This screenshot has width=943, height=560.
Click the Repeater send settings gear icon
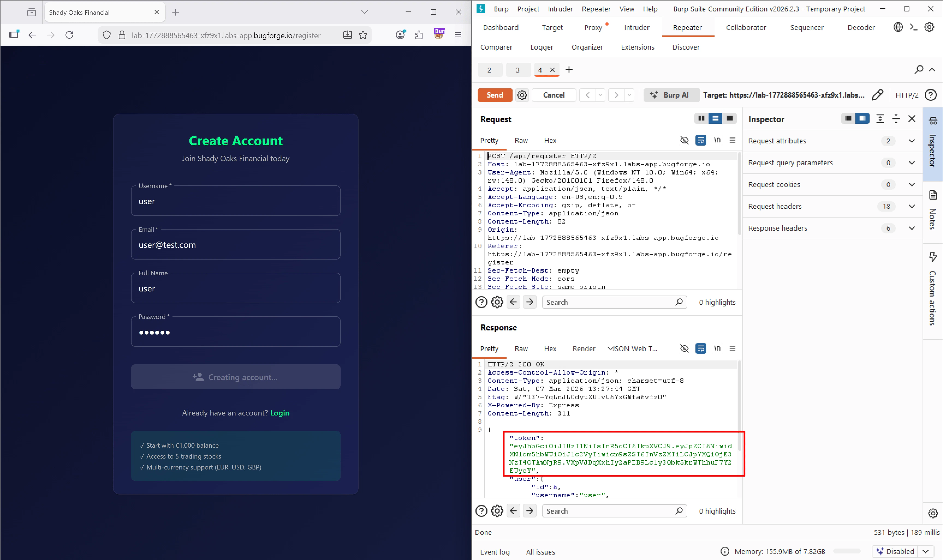click(x=522, y=95)
